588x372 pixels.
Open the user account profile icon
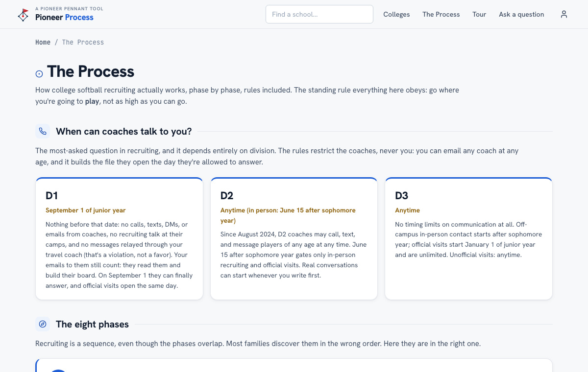point(564,14)
